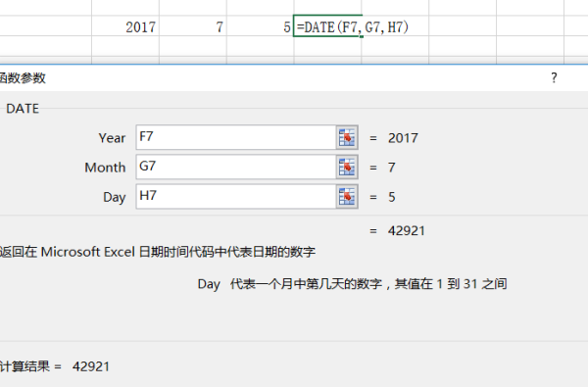This screenshot has height=387, width=588.
Task: Focus the Day input field containing H7
Action: click(236, 197)
